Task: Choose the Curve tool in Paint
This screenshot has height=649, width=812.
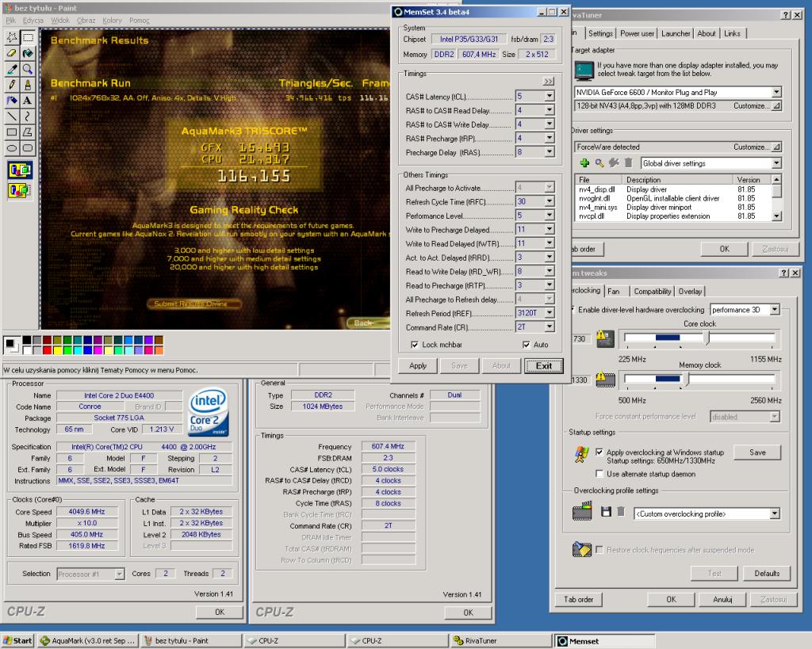Action: pos(28,116)
